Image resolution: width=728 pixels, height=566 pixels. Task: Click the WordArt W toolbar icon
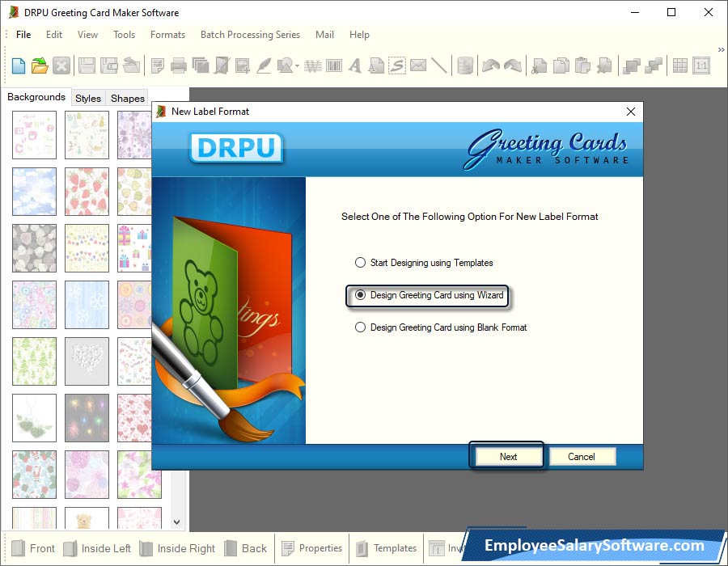click(312, 65)
